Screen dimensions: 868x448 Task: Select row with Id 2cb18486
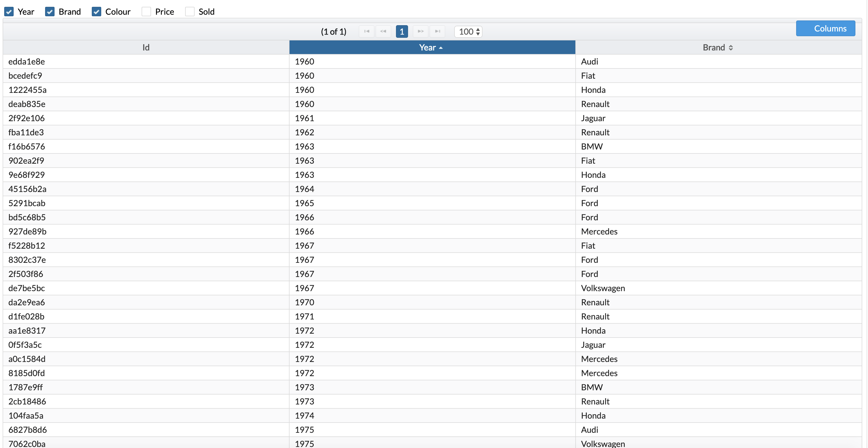click(x=432, y=402)
